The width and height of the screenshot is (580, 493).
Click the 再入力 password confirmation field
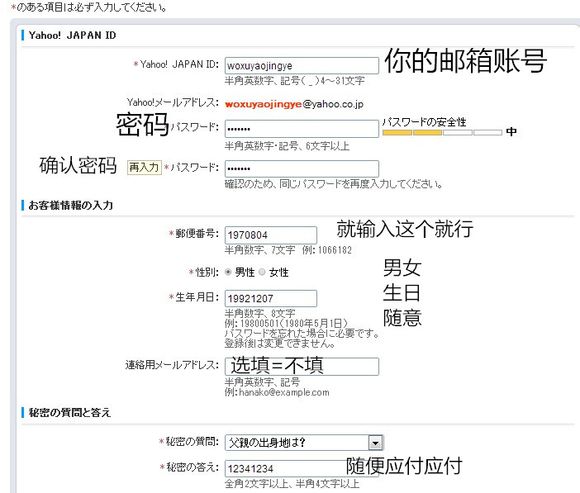[301, 168]
